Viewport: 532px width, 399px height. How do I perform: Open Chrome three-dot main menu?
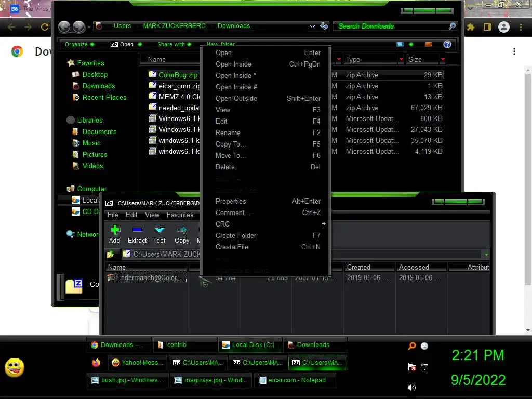(x=521, y=27)
